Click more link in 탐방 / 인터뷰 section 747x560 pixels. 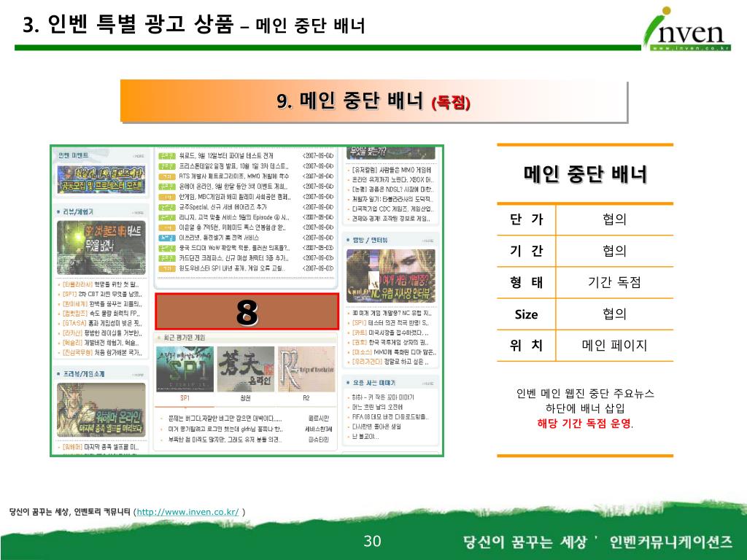pos(427,241)
